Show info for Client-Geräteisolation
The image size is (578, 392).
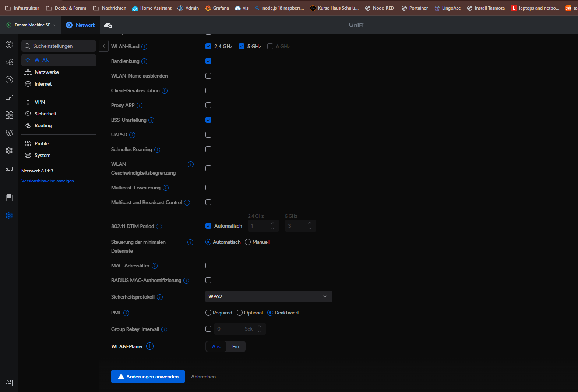point(165,91)
